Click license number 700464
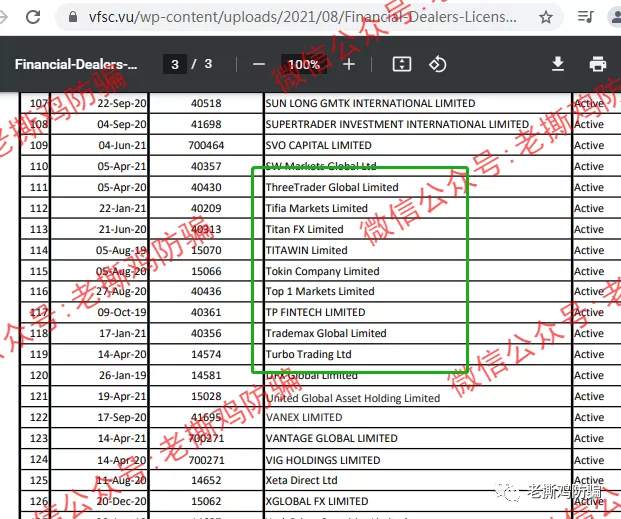Image resolution: width=621 pixels, height=519 pixels. pyautogui.click(x=206, y=145)
